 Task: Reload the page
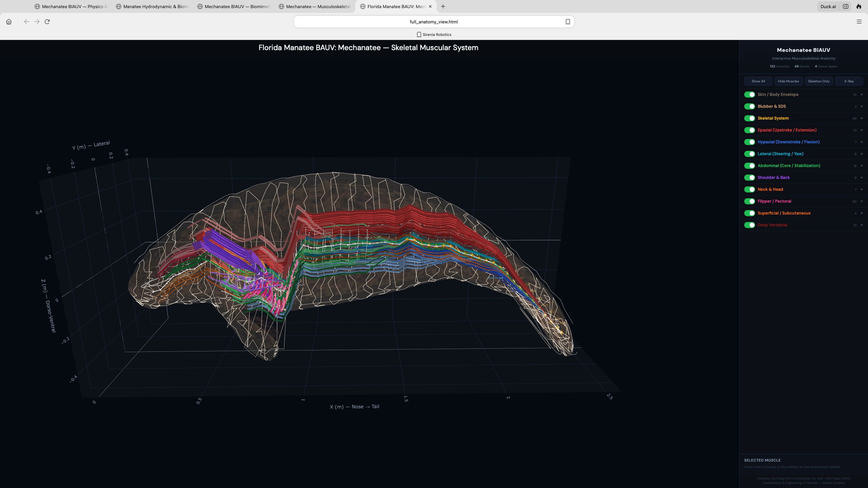tap(47, 22)
